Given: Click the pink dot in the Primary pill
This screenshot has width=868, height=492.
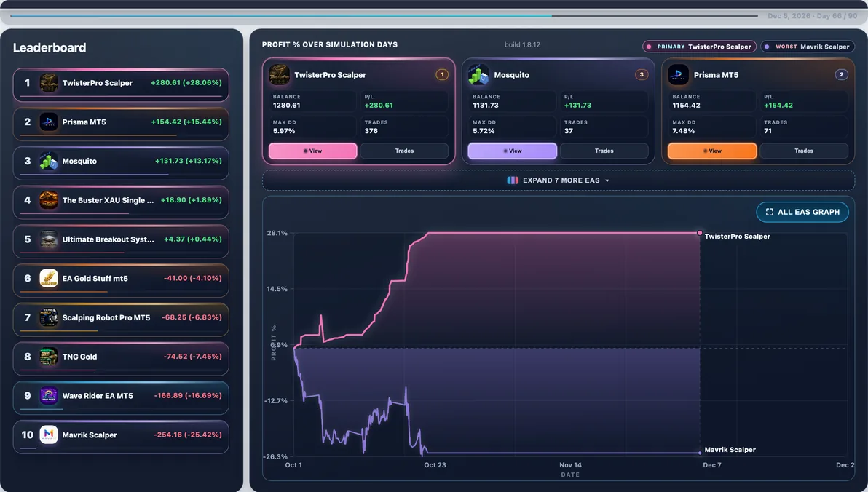Looking at the screenshot, I should 650,47.
